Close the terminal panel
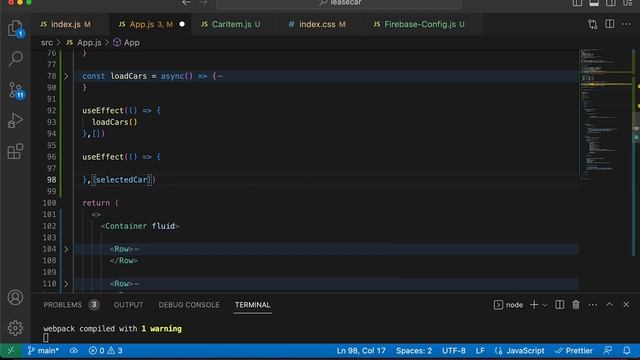The width and height of the screenshot is (640, 360). (626, 305)
